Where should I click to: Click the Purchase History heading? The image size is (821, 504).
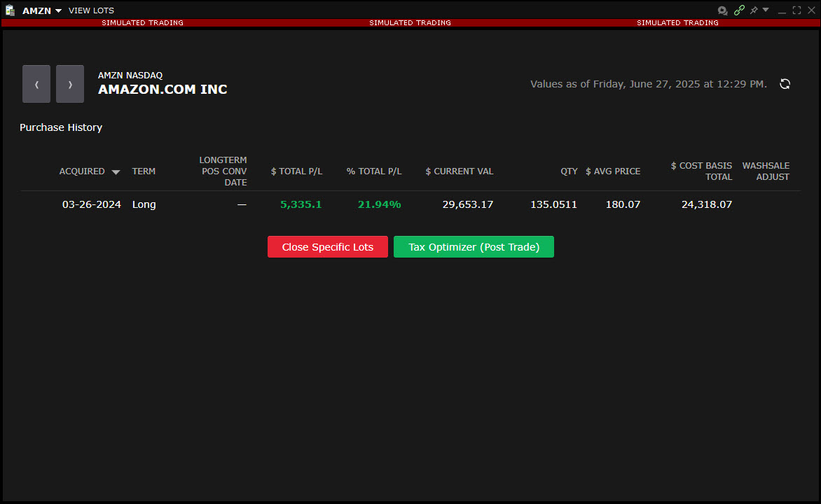coord(61,127)
